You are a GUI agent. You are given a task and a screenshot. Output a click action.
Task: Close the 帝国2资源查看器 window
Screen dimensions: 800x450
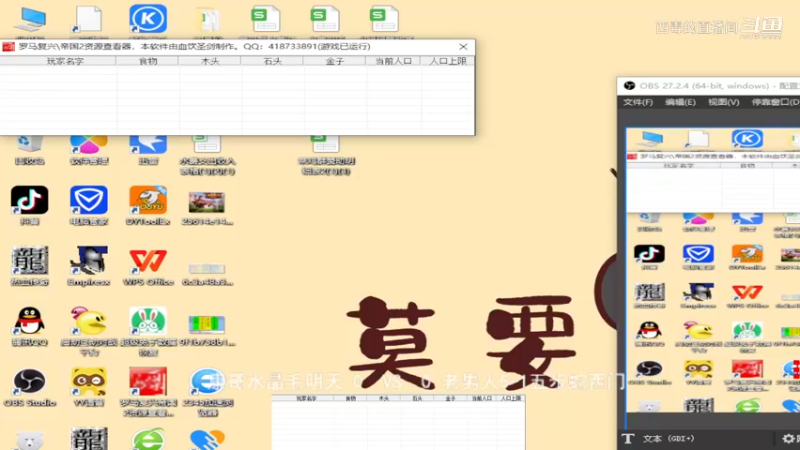tap(463, 47)
